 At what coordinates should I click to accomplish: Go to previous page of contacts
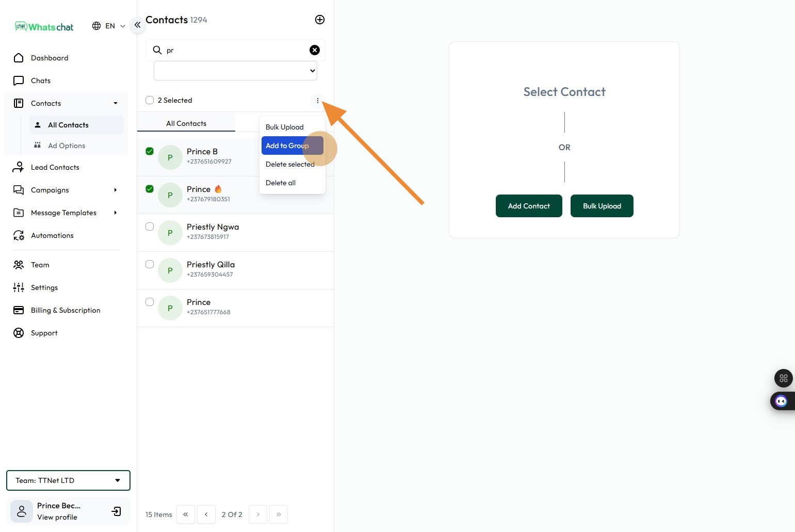click(206, 514)
